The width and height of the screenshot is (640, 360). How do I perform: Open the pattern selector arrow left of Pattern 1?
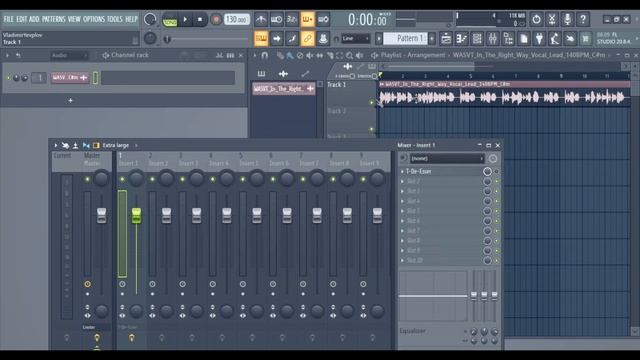379,39
